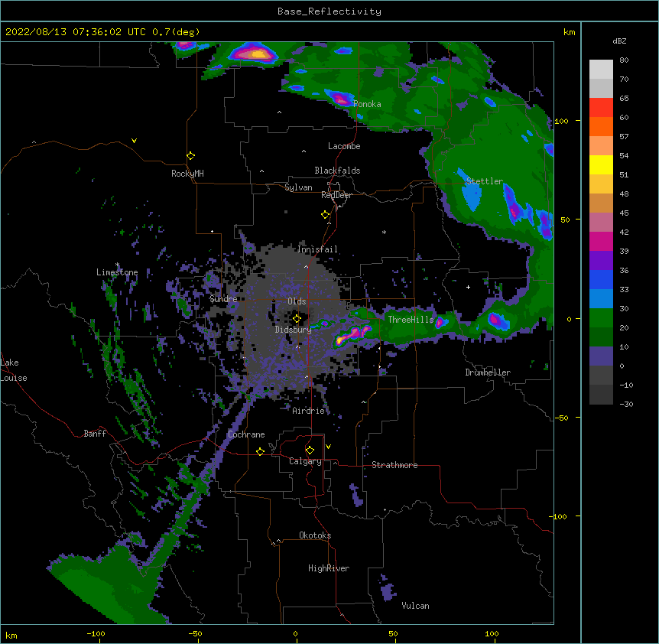Click the RedDeer city label

(x=336, y=195)
